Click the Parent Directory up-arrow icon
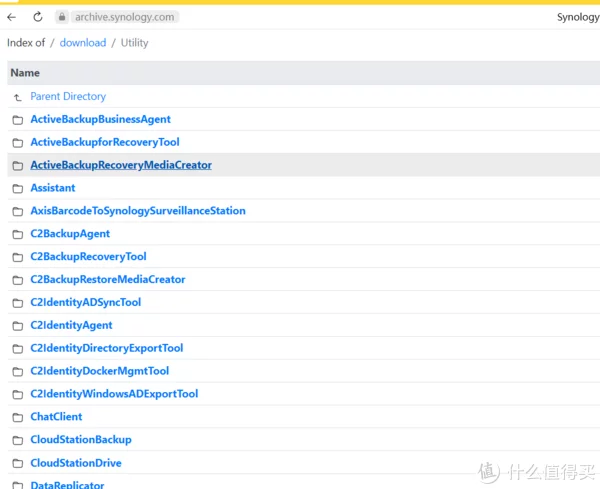 [x=18, y=98]
